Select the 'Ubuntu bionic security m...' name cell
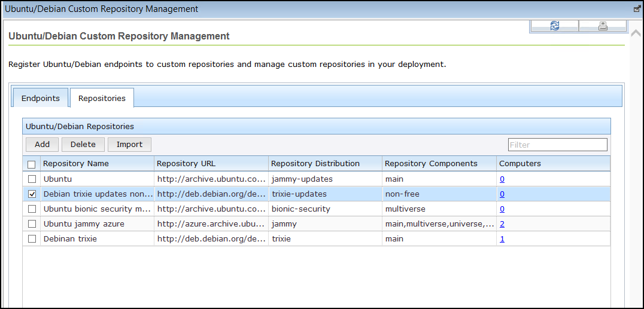The image size is (644, 309). (x=98, y=209)
